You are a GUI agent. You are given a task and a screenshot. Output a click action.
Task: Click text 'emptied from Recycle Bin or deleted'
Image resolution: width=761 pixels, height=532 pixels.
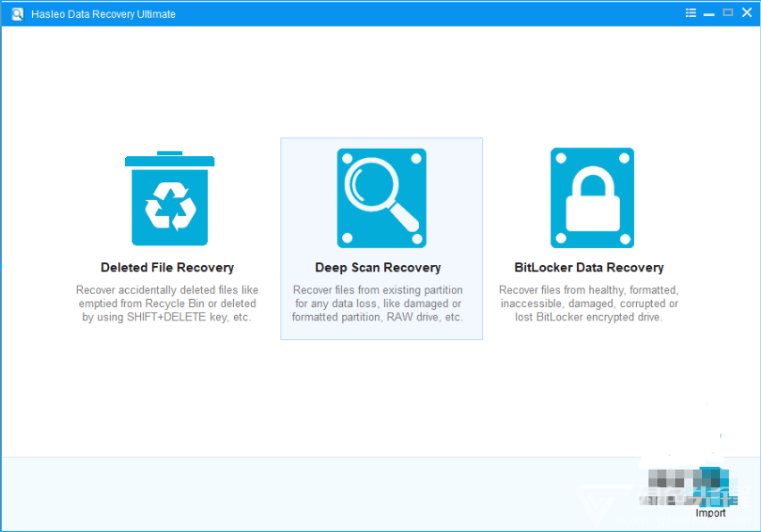[x=167, y=303]
